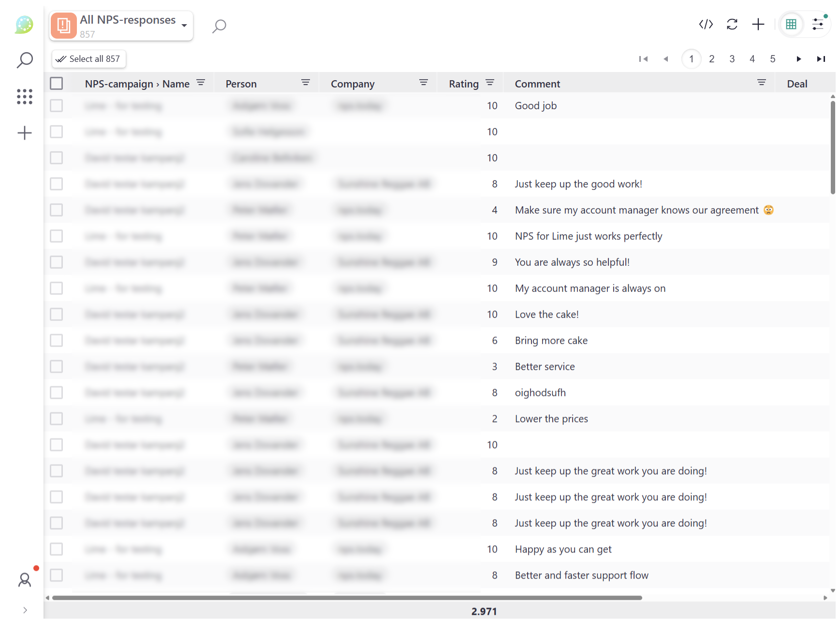The image size is (840, 623).
Task: Expand the collapsed sidebar with the chevron
Action: 25,610
